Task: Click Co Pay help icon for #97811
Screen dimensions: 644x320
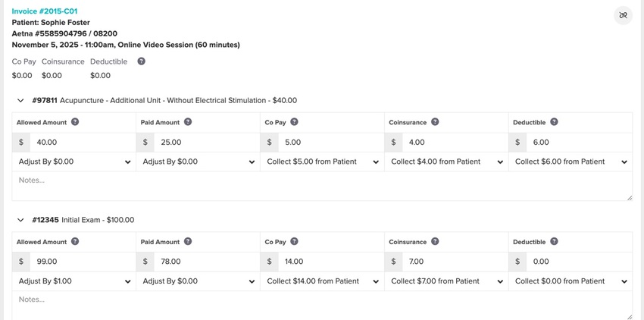Action: (x=294, y=122)
